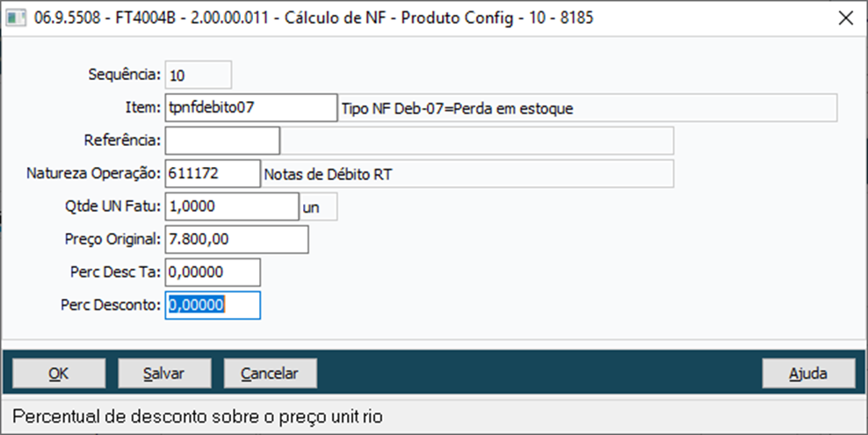This screenshot has height=435, width=868.
Task: Click the 'un' unit field
Action: [x=318, y=207]
